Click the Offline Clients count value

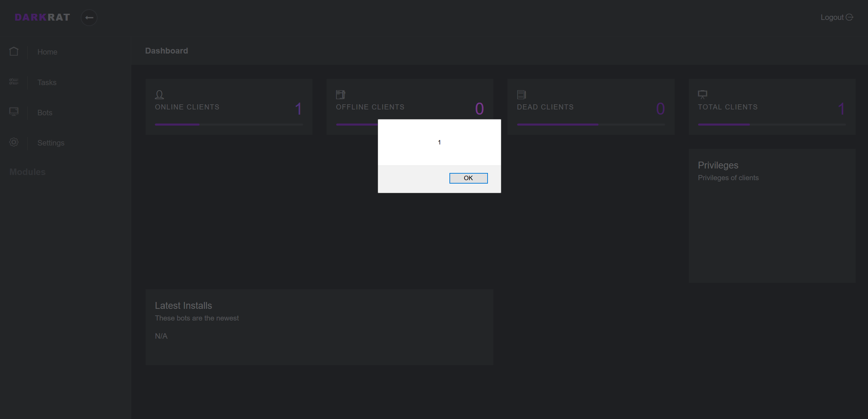[480, 109]
